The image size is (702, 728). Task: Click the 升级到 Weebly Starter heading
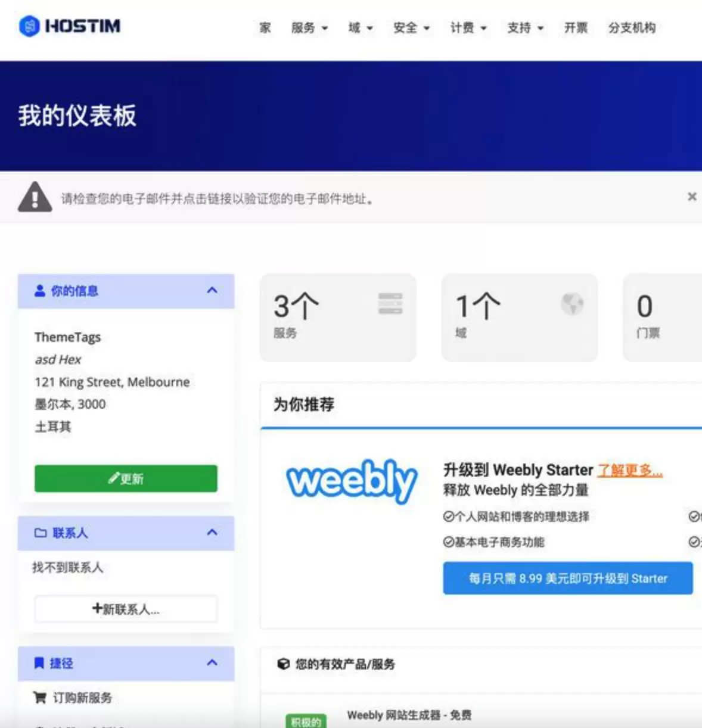tap(518, 470)
